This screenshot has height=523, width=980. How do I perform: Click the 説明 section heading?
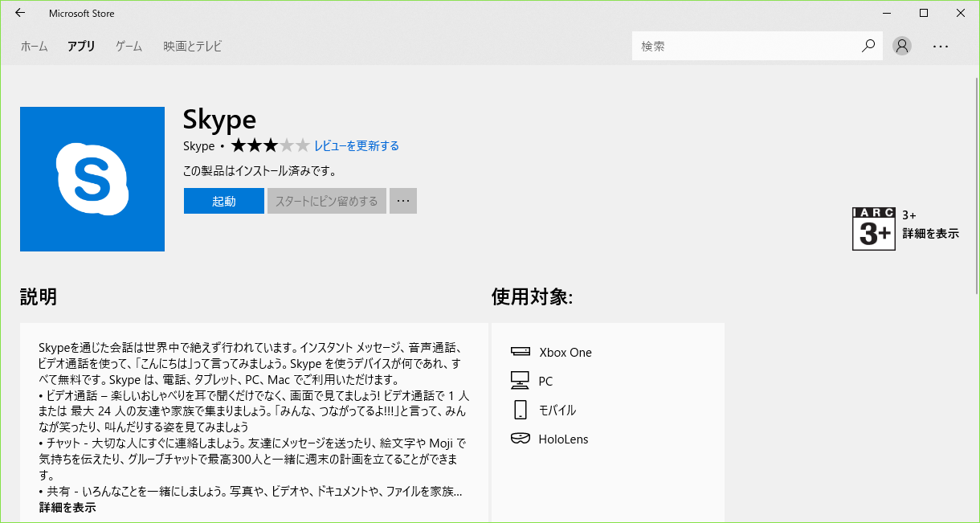pyautogui.click(x=39, y=296)
